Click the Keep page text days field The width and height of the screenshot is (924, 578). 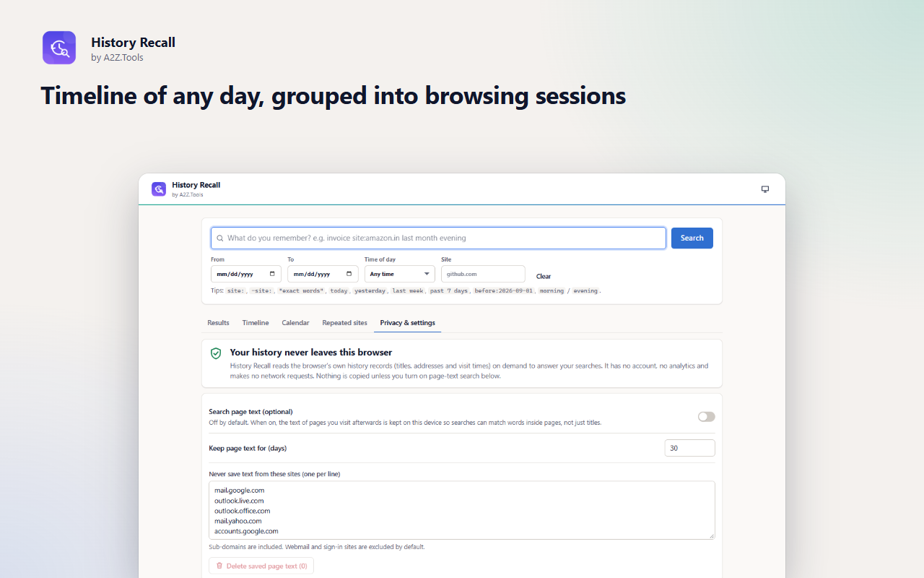(689, 448)
